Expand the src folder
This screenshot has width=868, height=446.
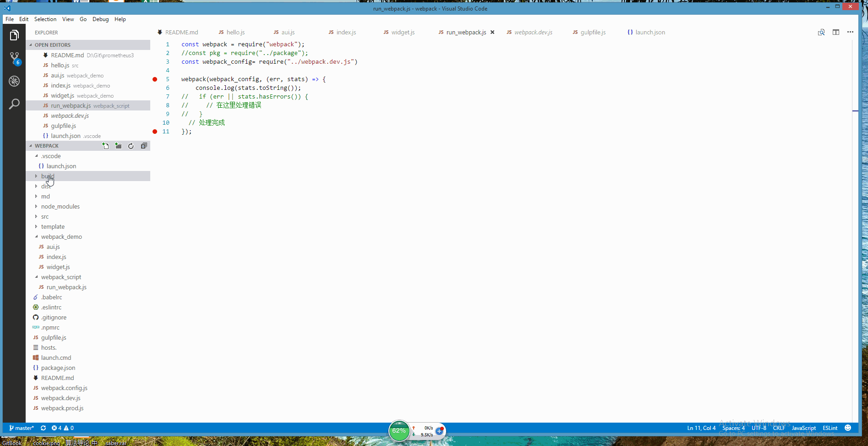pos(88,216)
